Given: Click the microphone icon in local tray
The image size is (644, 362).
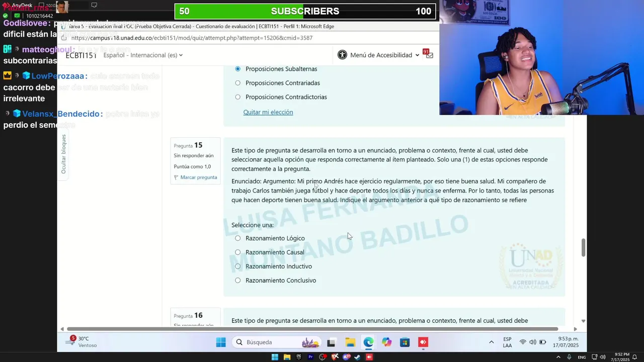Looking at the screenshot, I should pos(569,357).
